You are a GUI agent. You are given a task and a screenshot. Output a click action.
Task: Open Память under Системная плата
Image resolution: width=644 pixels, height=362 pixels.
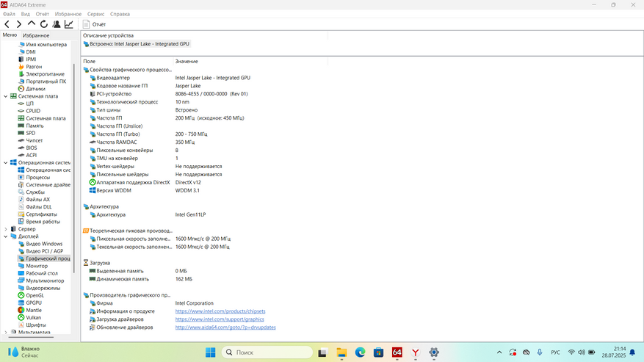click(31, 126)
